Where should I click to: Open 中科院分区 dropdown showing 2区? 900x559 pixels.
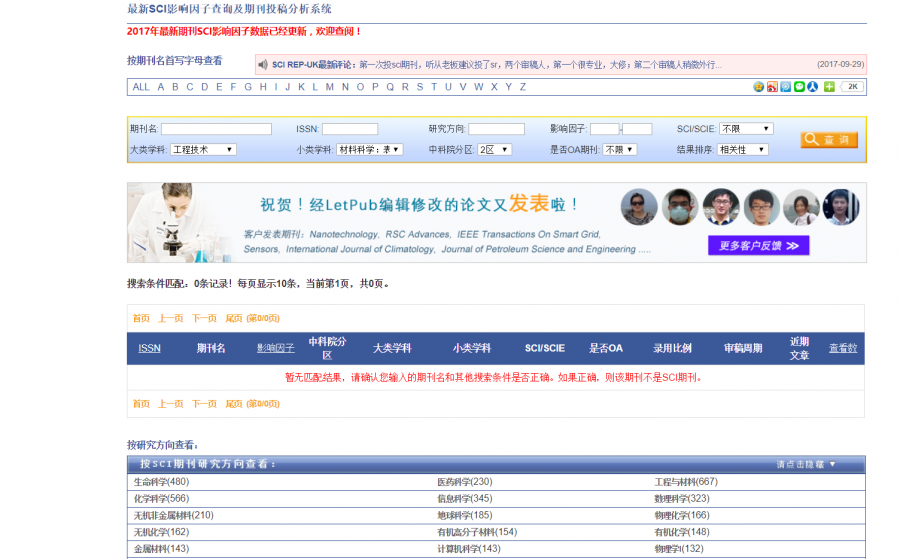coord(494,149)
